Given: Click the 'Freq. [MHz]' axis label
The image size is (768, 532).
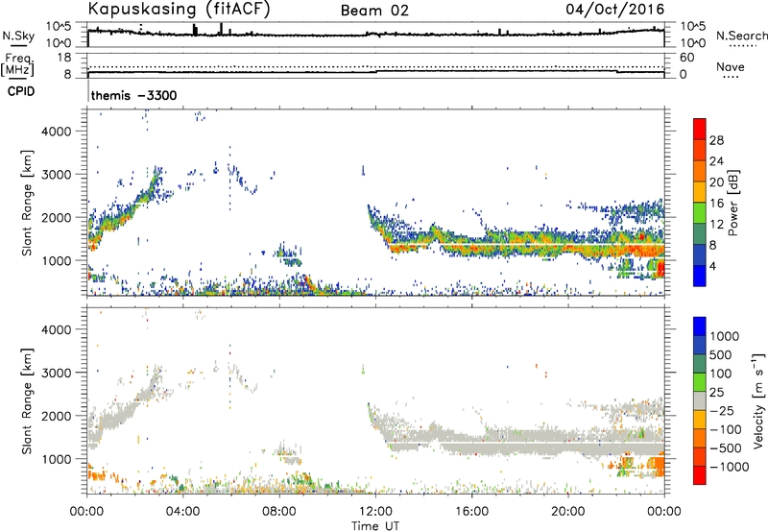Looking at the screenshot, I should (18, 65).
